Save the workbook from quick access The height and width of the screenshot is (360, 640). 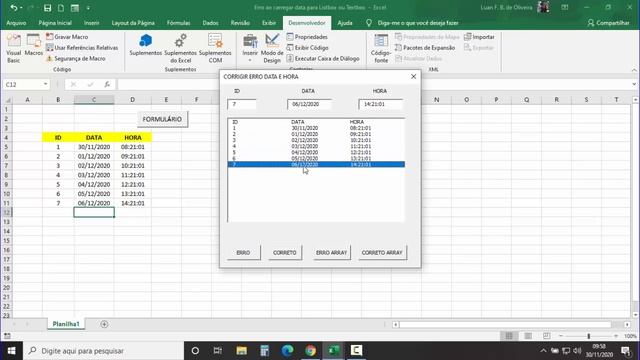click(x=47, y=8)
